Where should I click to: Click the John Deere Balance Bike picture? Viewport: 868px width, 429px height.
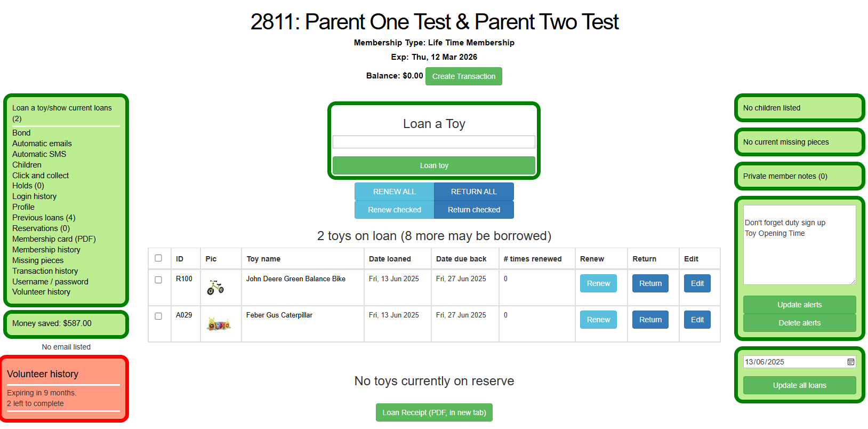(215, 288)
